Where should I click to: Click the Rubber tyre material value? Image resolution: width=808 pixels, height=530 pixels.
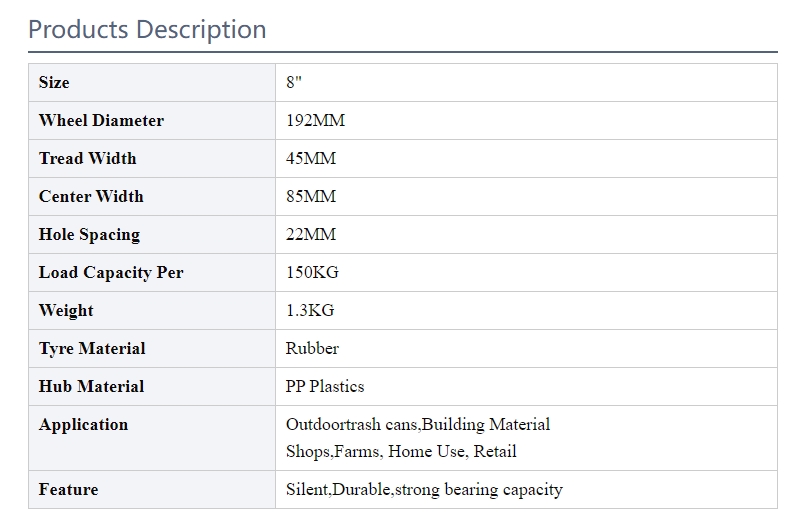click(312, 349)
